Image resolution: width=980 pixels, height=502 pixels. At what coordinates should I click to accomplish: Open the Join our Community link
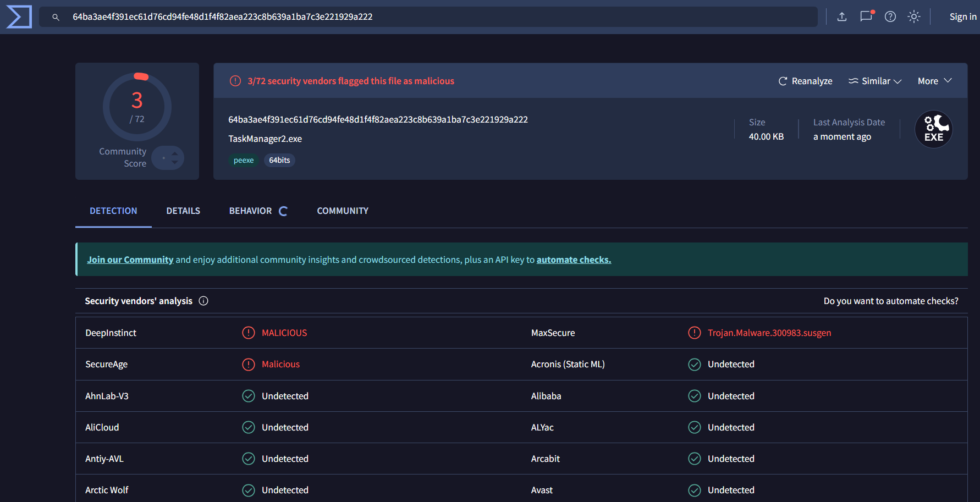pos(130,260)
